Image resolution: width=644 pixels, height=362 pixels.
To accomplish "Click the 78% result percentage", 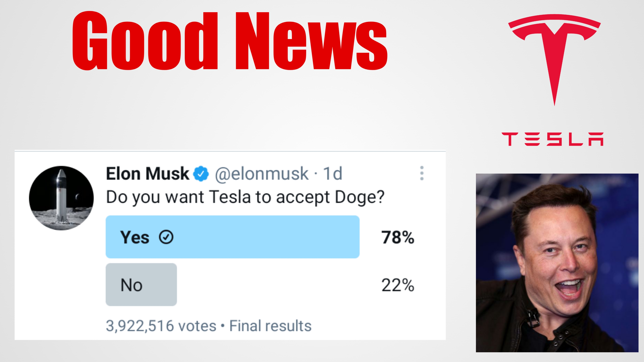I will [398, 237].
